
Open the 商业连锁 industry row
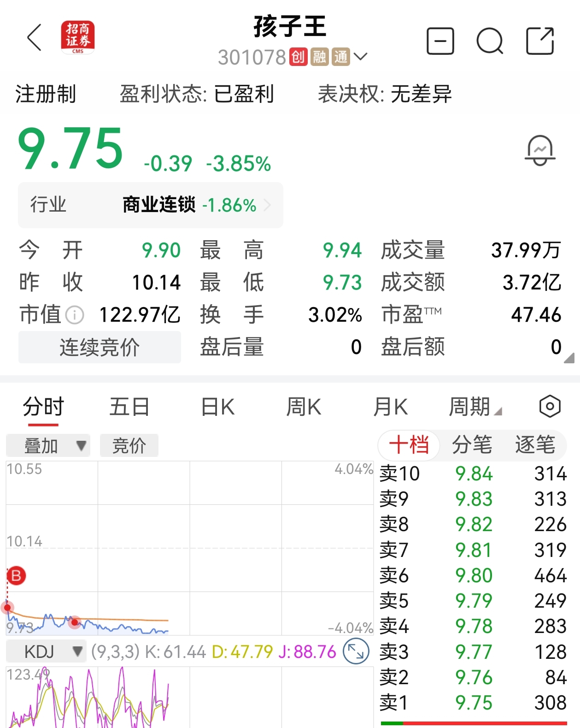click(x=151, y=205)
